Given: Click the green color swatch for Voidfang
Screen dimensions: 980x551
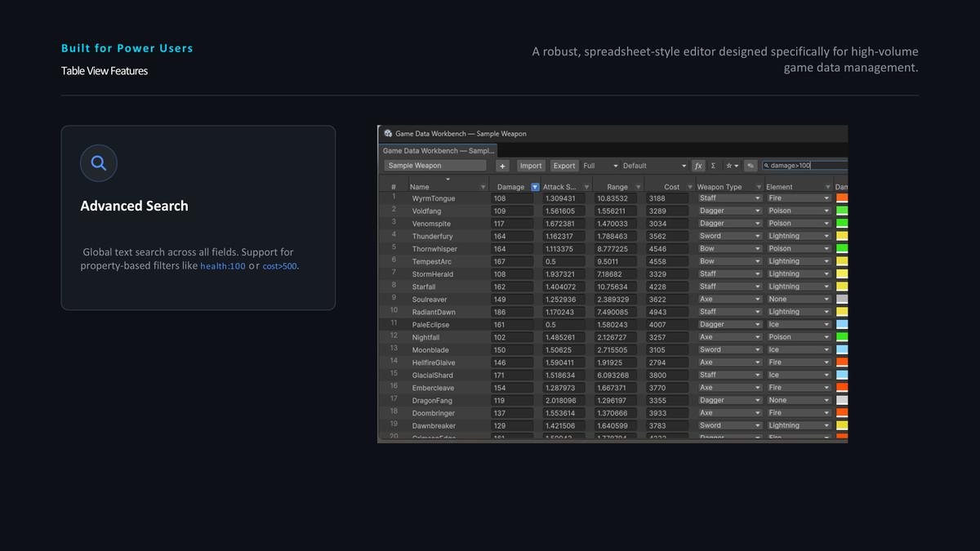Looking at the screenshot, I should coord(842,211).
